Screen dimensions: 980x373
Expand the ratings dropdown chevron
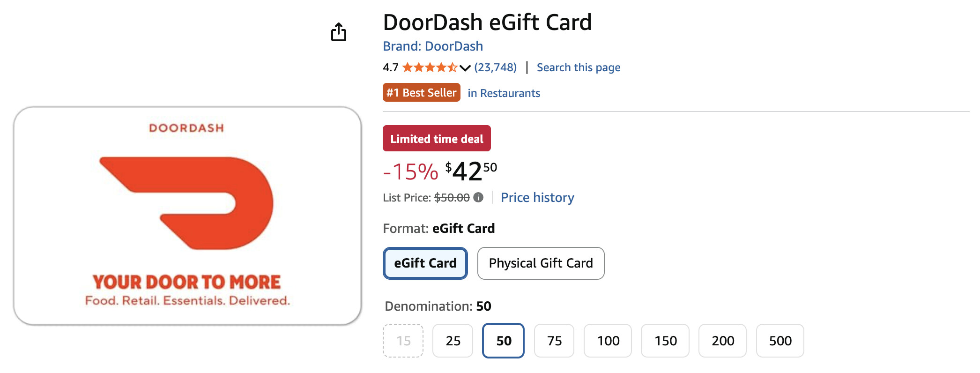click(465, 68)
